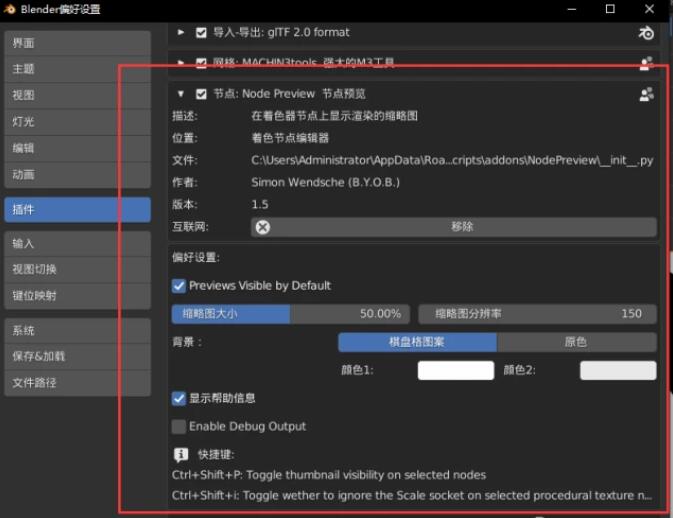Image resolution: width=673 pixels, height=518 pixels.
Task: Open the 颜色1 white color swatch
Action: tap(456, 370)
